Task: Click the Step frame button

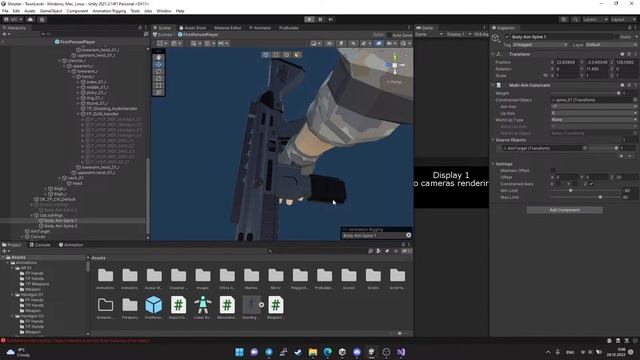Action: (x=331, y=19)
